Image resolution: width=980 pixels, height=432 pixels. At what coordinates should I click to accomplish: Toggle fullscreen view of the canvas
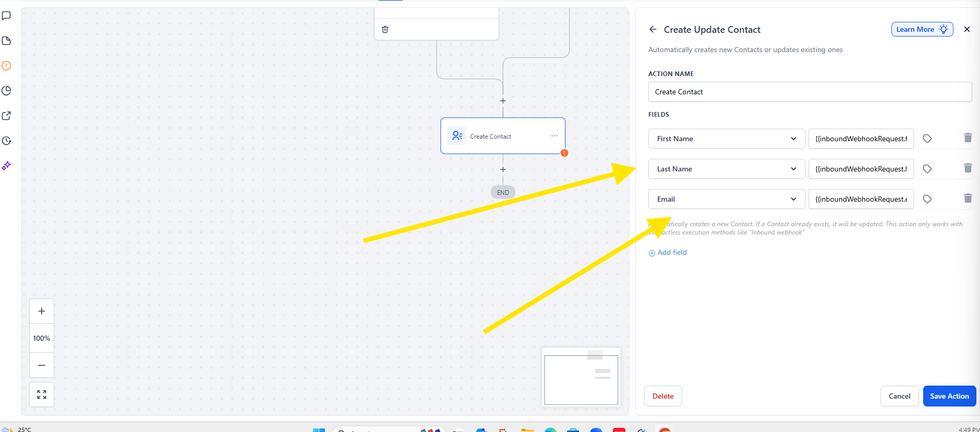point(42,394)
